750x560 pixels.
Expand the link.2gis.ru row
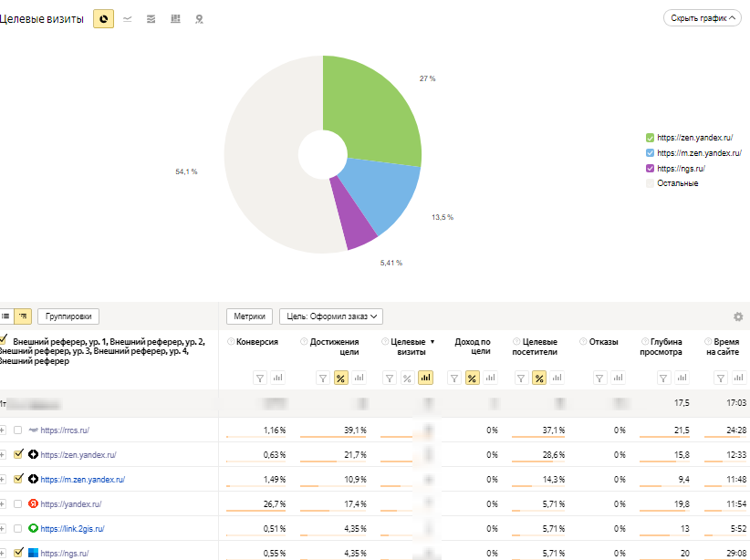tap(3, 528)
